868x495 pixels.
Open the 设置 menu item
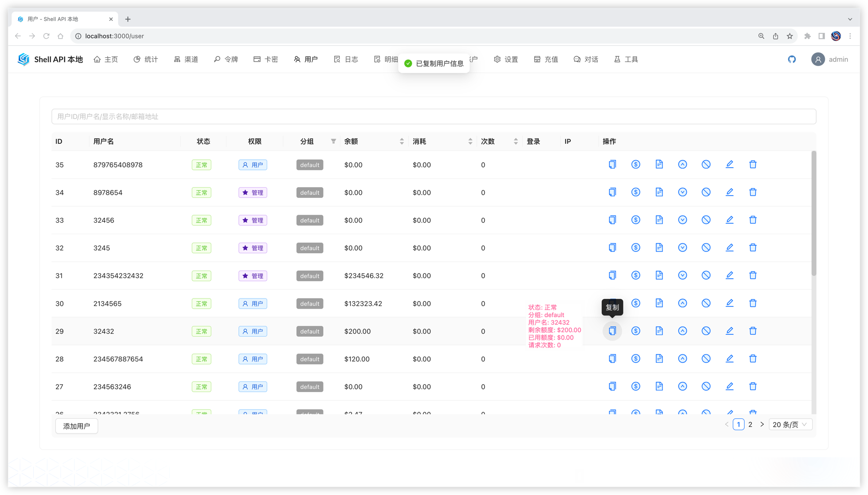pos(506,59)
